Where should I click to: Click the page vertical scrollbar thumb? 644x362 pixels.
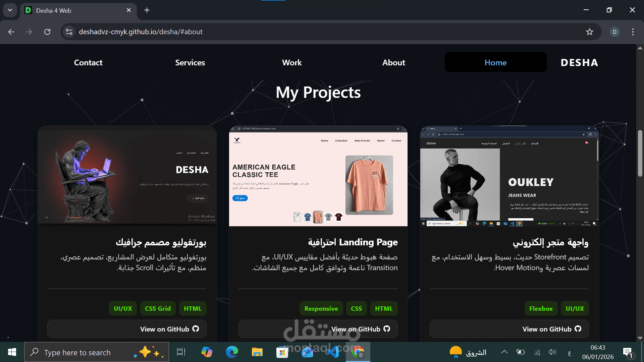[x=640, y=153]
